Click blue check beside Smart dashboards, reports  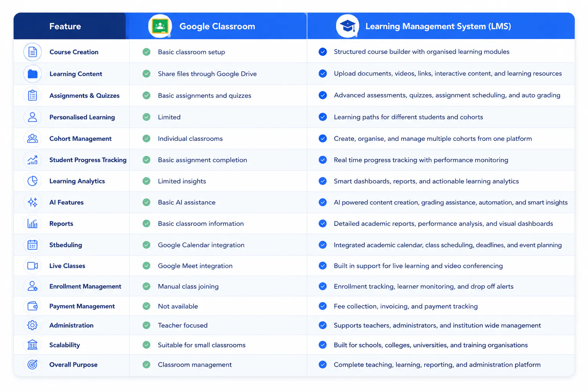click(323, 181)
